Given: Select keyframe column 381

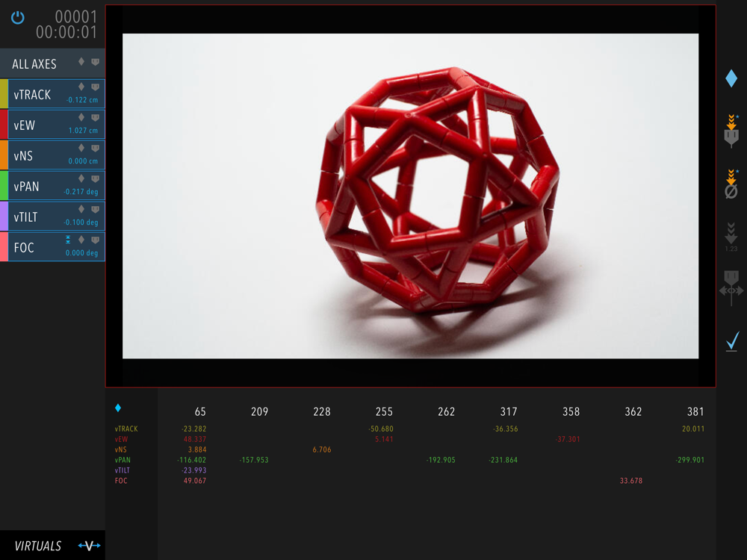Looking at the screenshot, I should point(695,411).
